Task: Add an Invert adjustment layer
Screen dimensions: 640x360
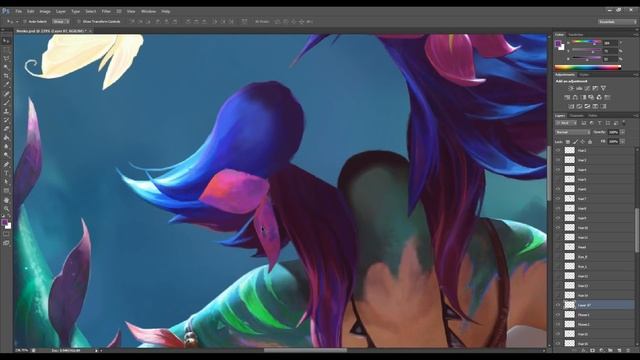Action: pos(571,106)
